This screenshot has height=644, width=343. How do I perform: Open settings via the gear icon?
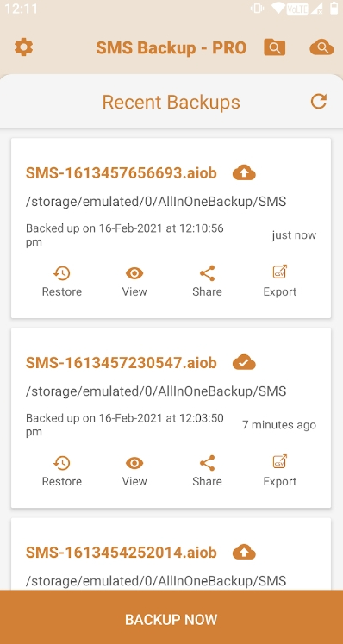24,47
